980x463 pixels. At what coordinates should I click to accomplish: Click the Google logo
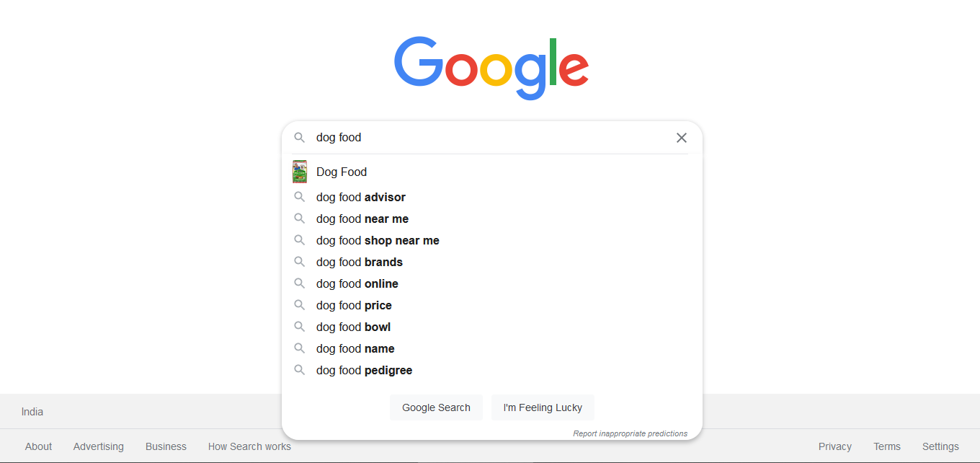click(491, 67)
